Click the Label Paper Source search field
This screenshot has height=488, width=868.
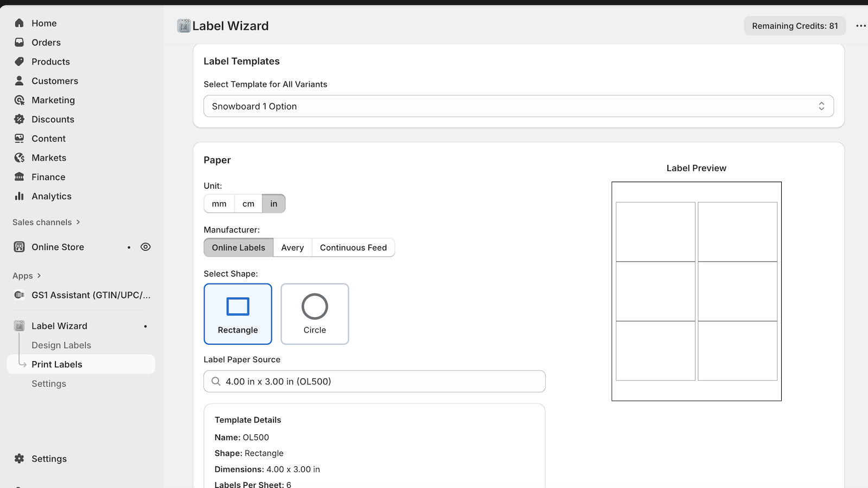pos(374,381)
